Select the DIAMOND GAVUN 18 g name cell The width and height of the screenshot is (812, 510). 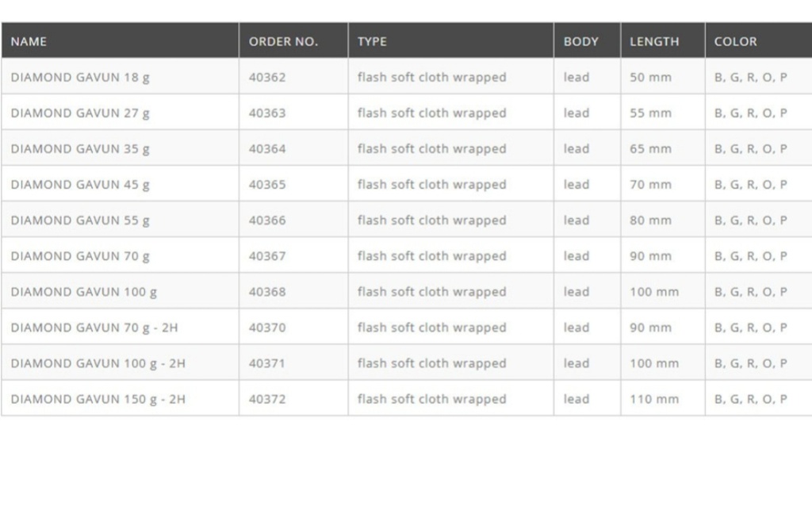coord(80,77)
